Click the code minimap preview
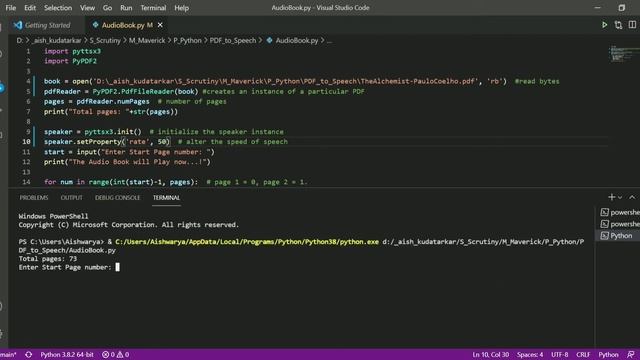The width and height of the screenshot is (640, 360). [x=623, y=54]
